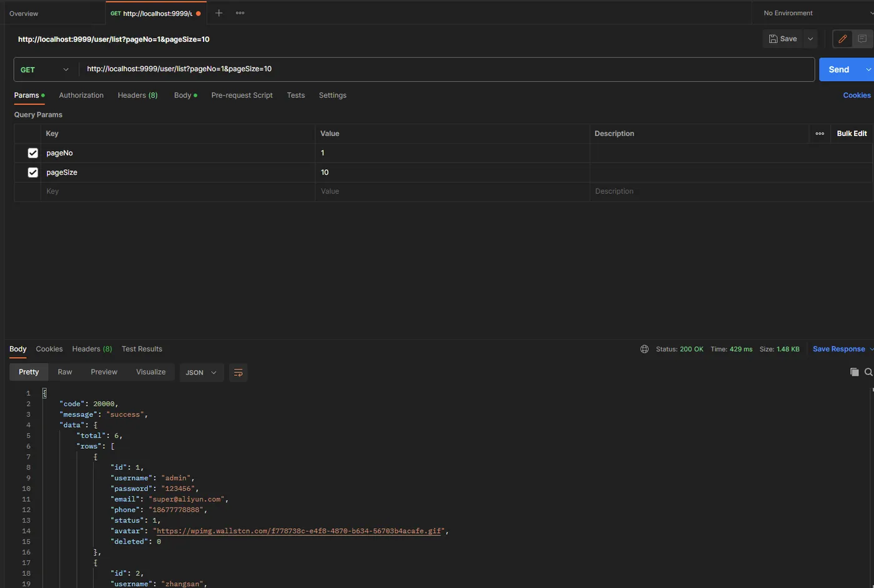Image resolution: width=874 pixels, height=588 pixels.
Task: Click the pageSize value cell '10'
Action: [x=452, y=172]
